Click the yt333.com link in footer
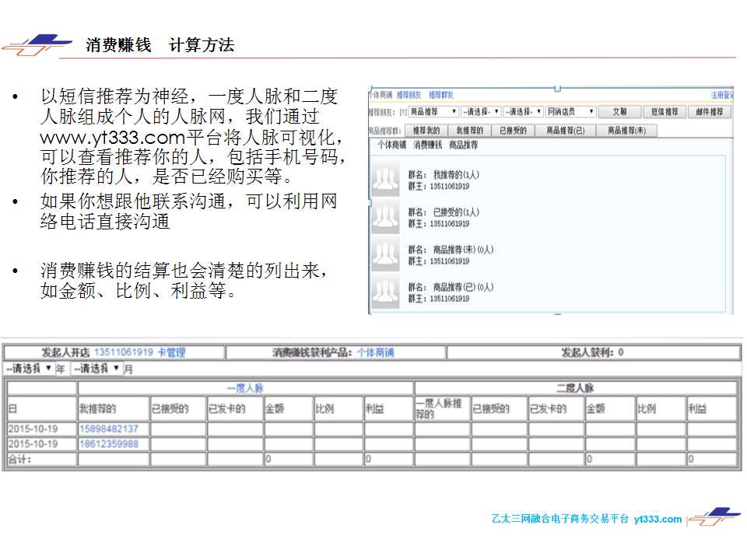This screenshot has height=560, width=747. coord(658,519)
